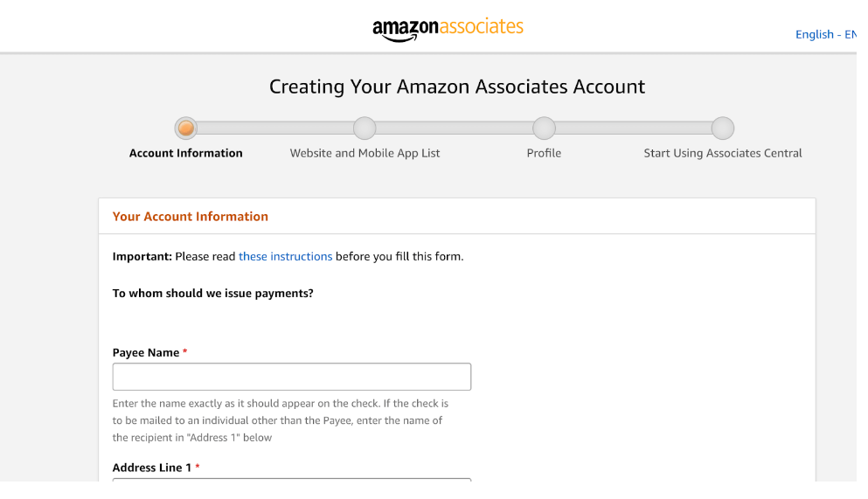The height and width of the screenshot is (499, 868).
Task: Click the Your Account Information section header
Action: [x=190, y=216]
